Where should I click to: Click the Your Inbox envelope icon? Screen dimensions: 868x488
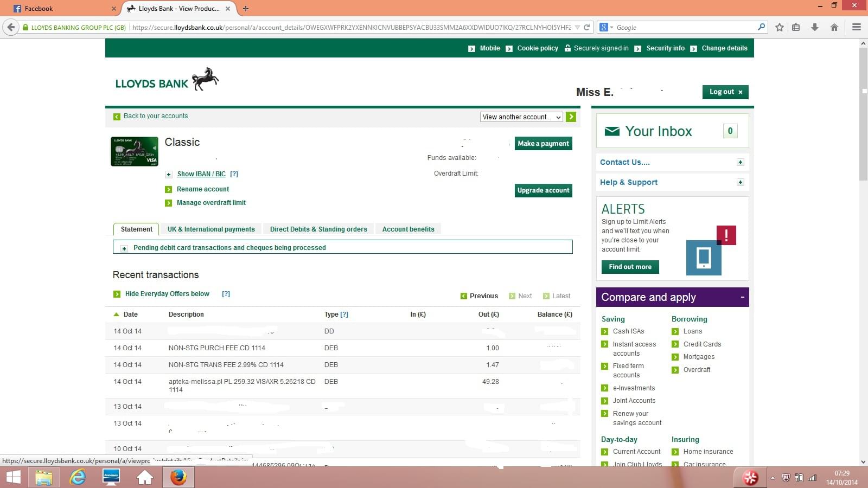(612, 131)
